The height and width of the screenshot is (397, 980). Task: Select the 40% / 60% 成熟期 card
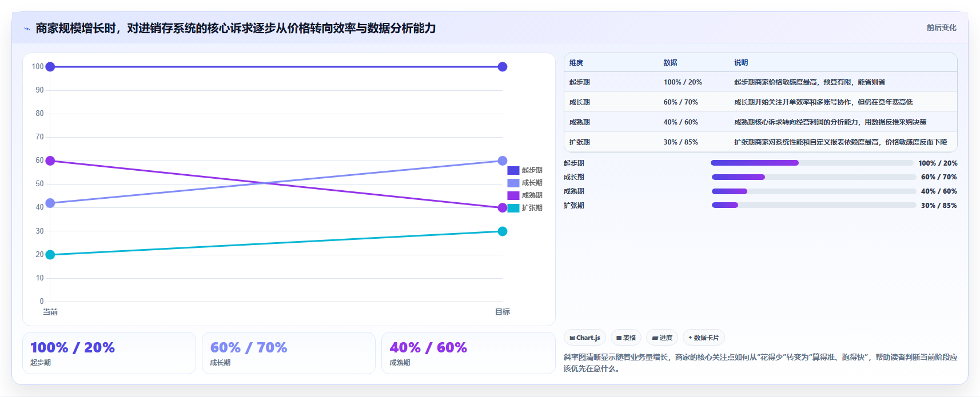(468, 353)
